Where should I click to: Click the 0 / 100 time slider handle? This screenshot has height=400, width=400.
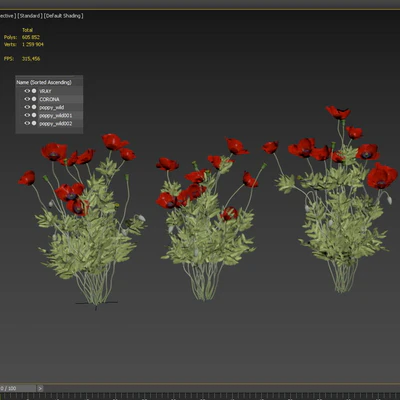click(x=18, y=388)
